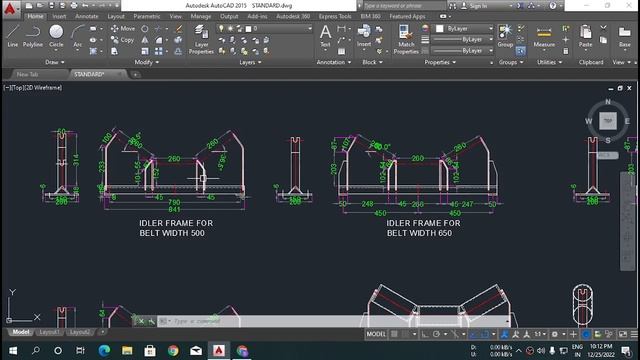This screenshot has width=640, height=360.
Task: Expand the Draw panel
Action: [x=55, y=62]
